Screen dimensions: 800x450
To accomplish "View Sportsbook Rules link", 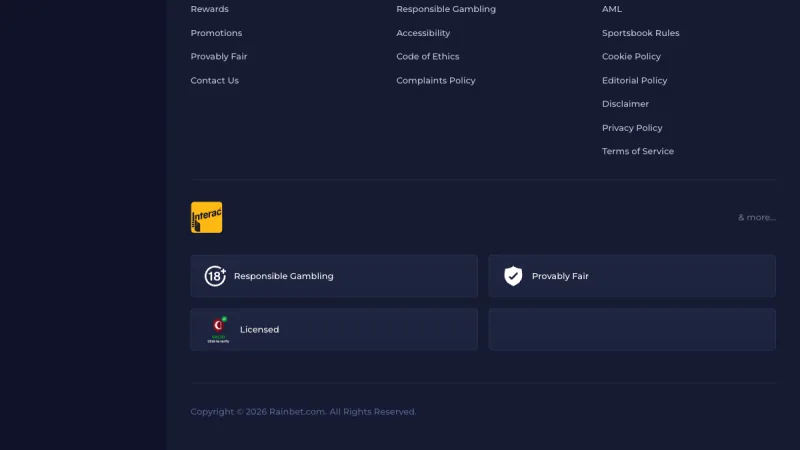I will (640, 33).
